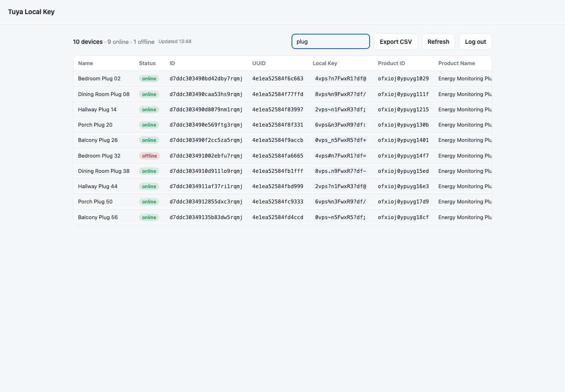This screenshot has width=565, height=392.
Task: Click the product ID of Porch Plug 20
Action: point(403,125)
